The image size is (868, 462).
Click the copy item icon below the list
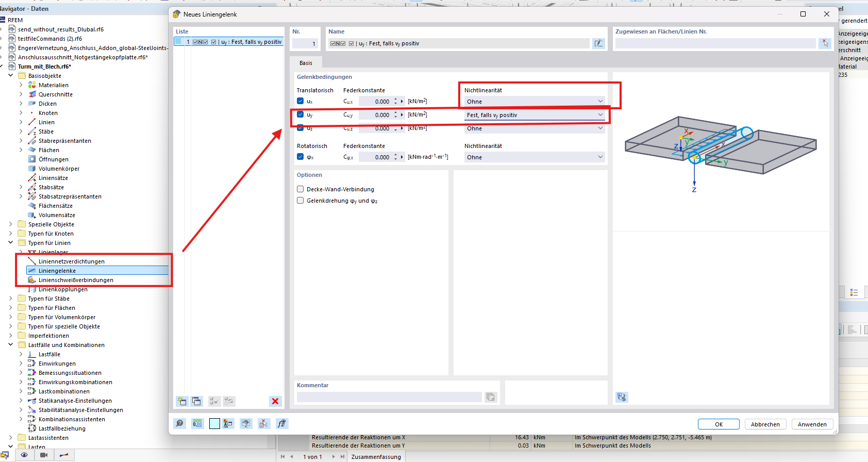coord(196,401)
